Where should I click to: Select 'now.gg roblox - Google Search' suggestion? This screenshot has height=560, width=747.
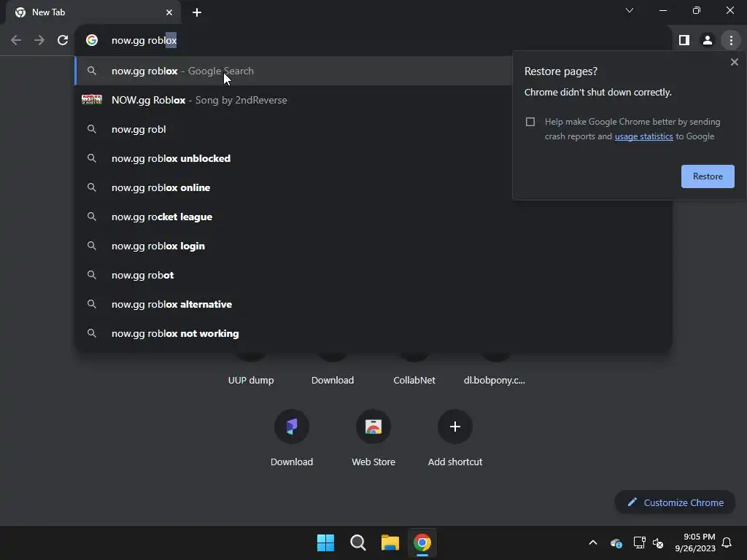click(x=294, y=71)
